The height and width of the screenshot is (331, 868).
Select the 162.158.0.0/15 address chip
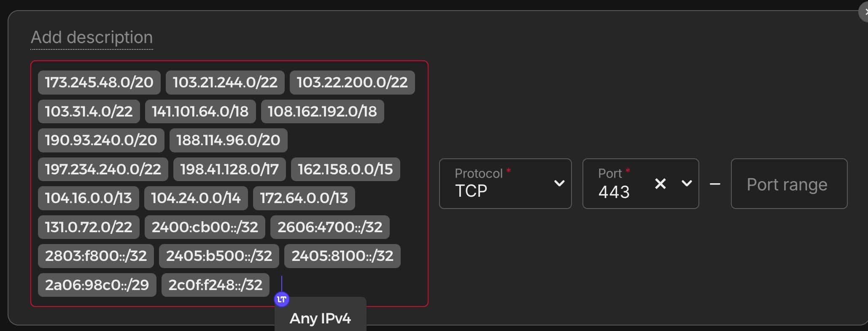click(345, 169)
